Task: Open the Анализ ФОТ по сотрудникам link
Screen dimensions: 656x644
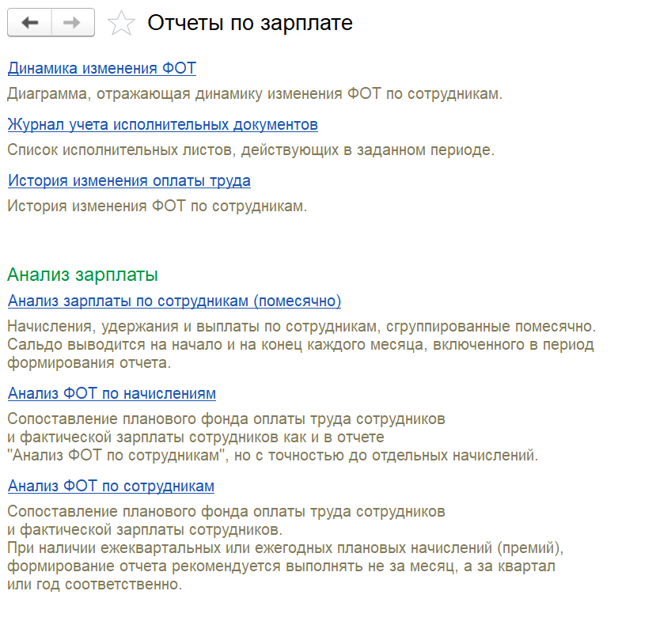Action: [x=111, y=487]
